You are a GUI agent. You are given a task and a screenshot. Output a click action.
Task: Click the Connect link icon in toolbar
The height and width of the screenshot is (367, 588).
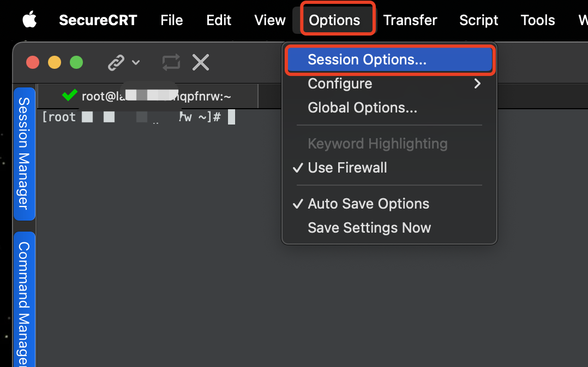tap(116, 62)
